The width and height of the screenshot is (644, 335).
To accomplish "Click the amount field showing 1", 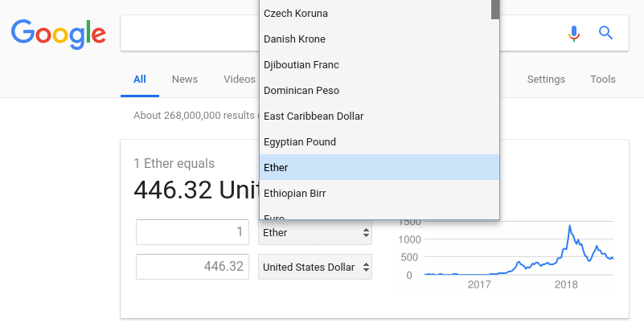I will coord(193,232).
